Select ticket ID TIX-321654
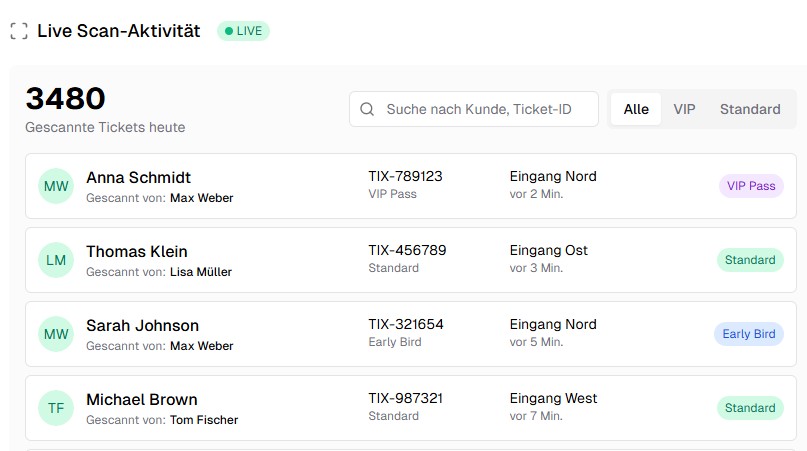Image resolution: width=807 pixels, height=451 pixels. tap(405, 324)
